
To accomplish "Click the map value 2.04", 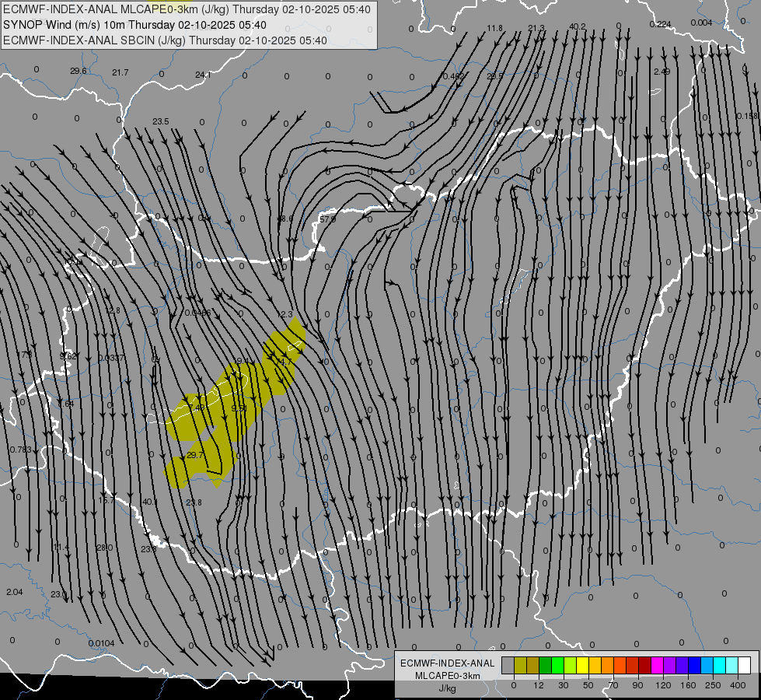I will point(15,592).
